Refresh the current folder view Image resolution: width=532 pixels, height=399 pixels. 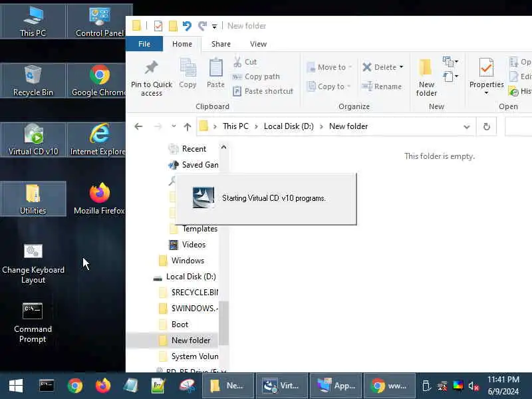coord(487,126)
